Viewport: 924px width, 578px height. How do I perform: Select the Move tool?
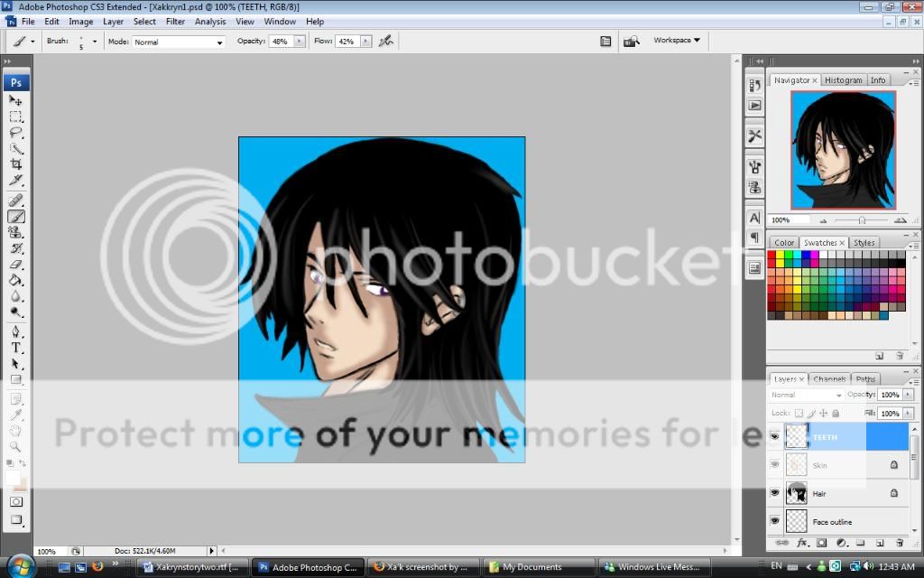pyautogui.click(x=16, y=100)
